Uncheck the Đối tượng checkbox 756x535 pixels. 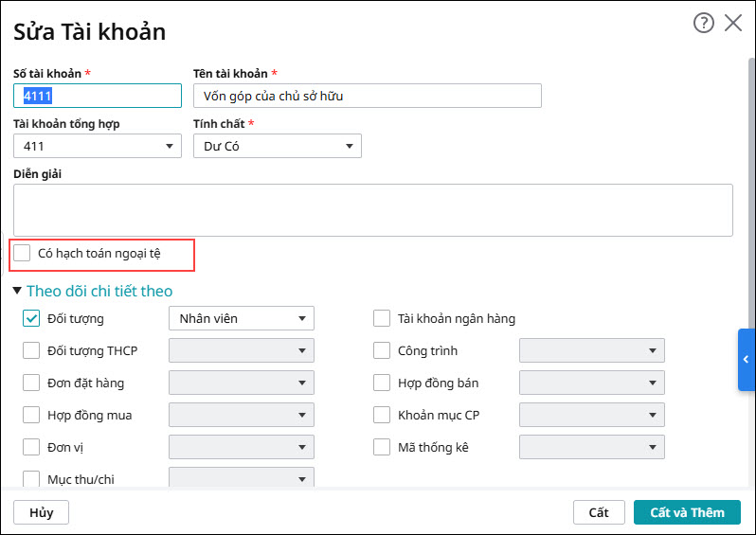pos(31,318)
